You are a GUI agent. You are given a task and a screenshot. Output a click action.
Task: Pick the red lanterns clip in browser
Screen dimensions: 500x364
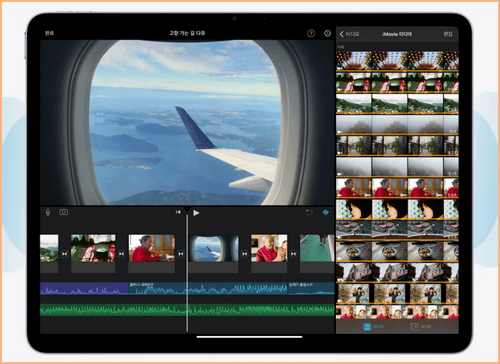tap(397, 60)
